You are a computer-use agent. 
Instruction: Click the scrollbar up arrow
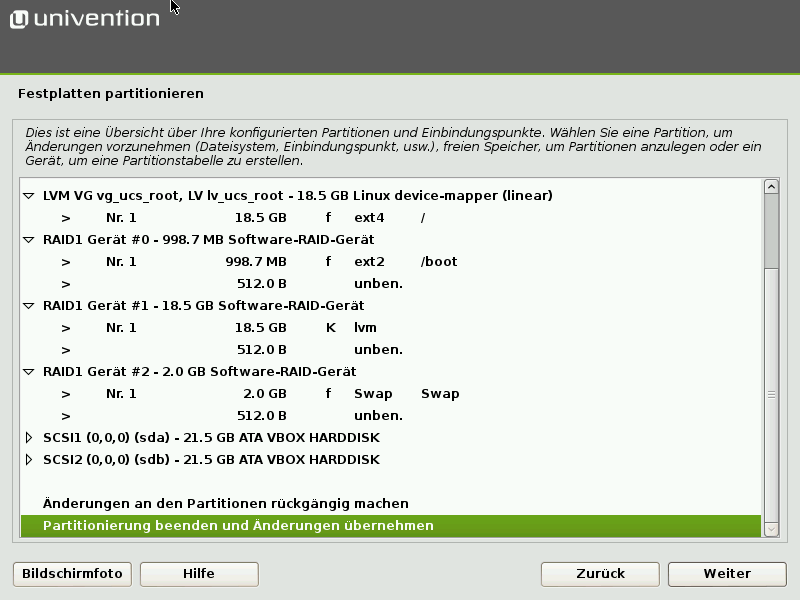(771, 187)
